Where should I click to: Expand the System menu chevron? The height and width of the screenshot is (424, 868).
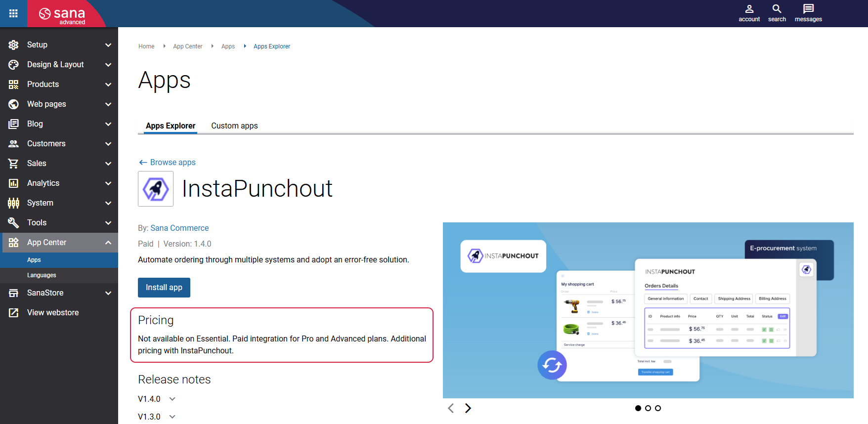click(x=108, y=203)
